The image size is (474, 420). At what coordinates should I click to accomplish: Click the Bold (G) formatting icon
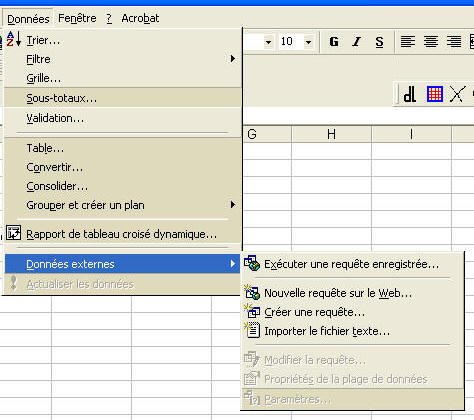click(334, 42)
